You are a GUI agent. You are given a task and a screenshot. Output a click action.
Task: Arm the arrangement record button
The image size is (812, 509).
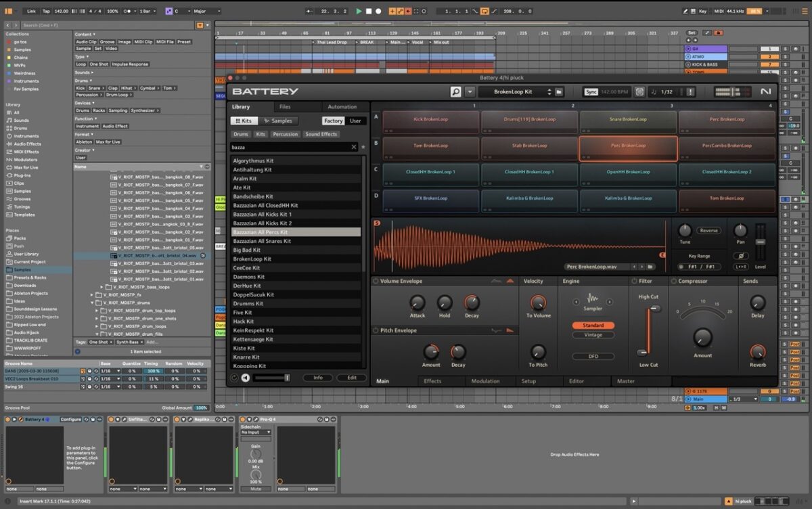378,12
